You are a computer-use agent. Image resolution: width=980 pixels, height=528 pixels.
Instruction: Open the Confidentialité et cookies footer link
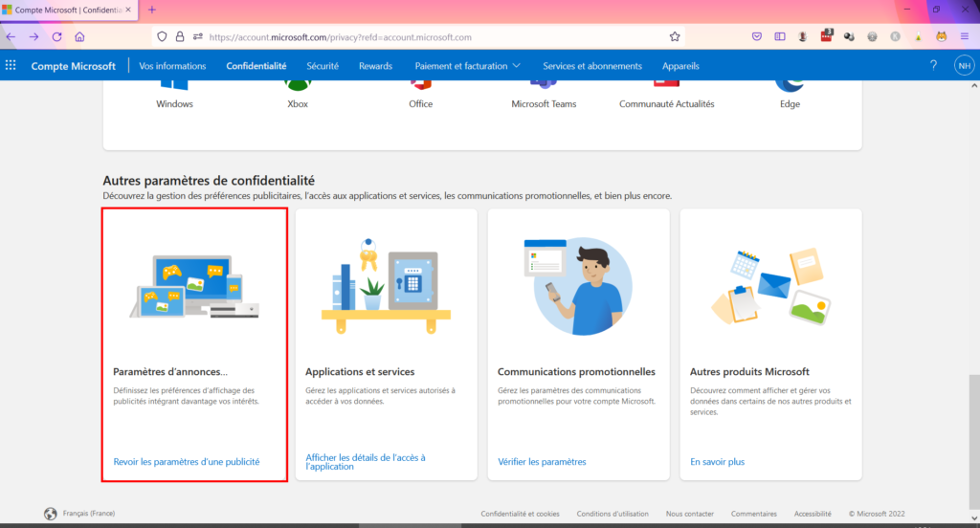[x=520, y=514]
